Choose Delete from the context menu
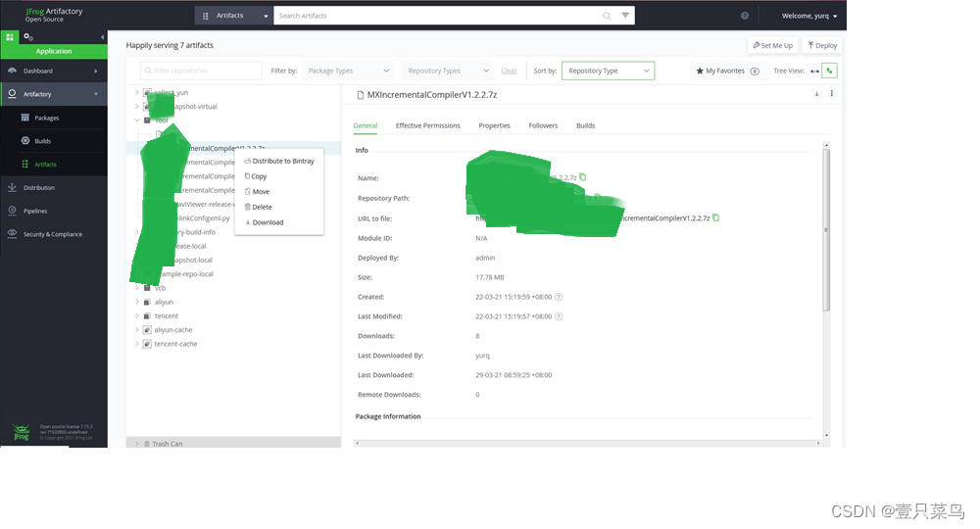Viewport: 980px width, 529px height. [x=279, y=207]
